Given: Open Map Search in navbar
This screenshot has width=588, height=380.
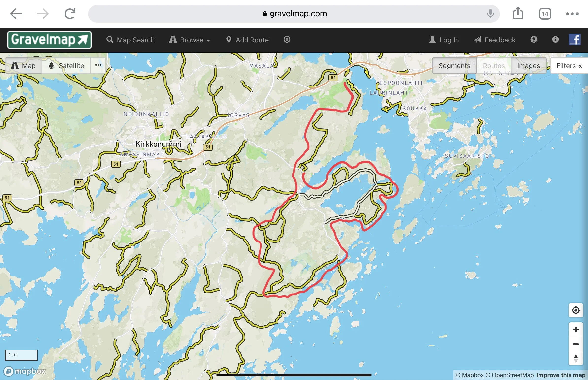Looking at the screenshot, I should click(131, 40).
